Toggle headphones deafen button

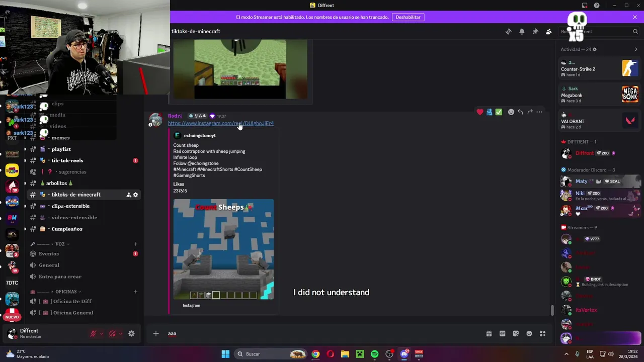click(x=112, y=333)
